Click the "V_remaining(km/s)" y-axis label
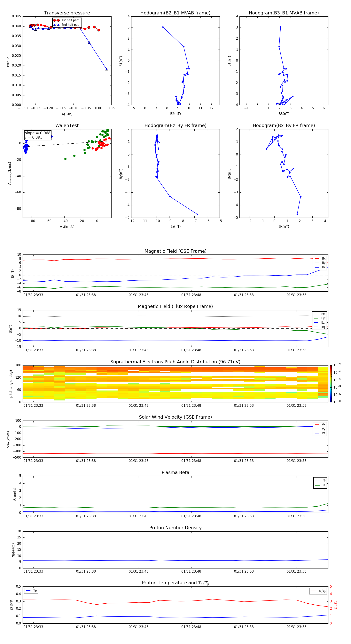Image resolution: width=351 pixels, height=644 pixels. coord(10,173)
